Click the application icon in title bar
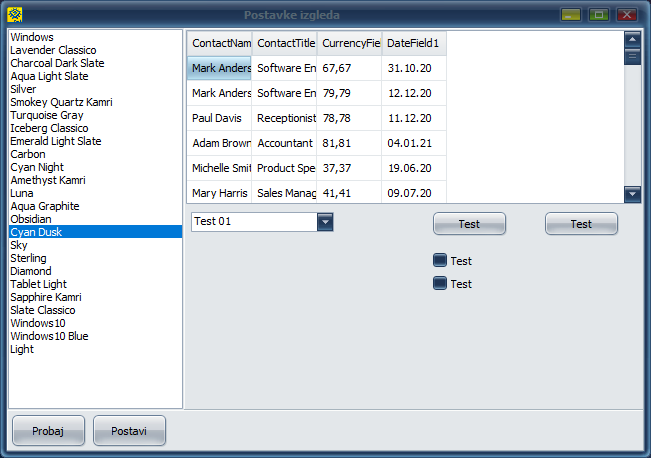The height and width of the screenshot is (458, 651). tap(15, 15)
